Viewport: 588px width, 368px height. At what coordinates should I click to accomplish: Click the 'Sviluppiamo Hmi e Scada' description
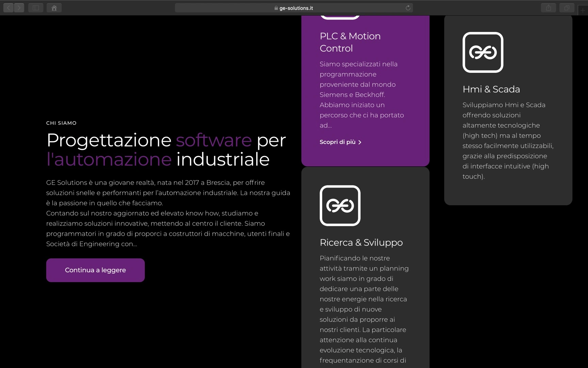coord(508,141)
